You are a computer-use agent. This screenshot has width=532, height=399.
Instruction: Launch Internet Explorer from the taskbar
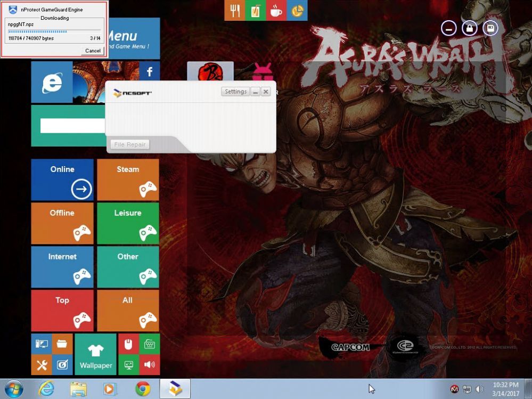point(46,389)
